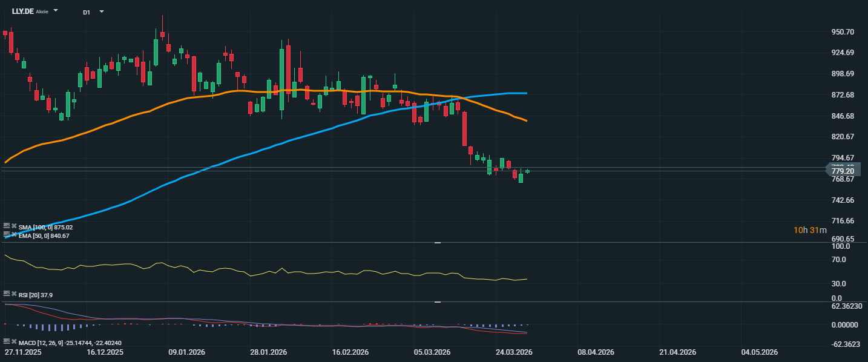This screenshot has width=868, height=362.
Task: Open settings icon for MACD indicator
Action: [x=6, y=342]
